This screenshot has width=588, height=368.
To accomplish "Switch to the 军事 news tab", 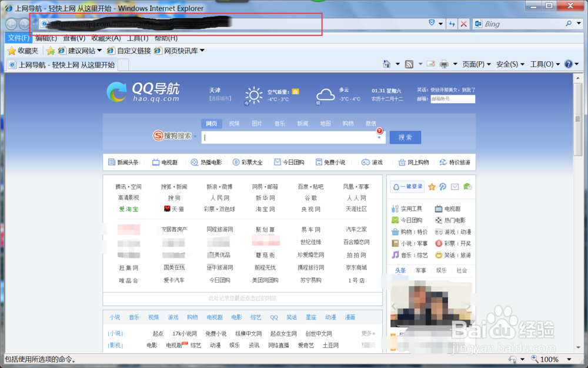I will (421, 270).
